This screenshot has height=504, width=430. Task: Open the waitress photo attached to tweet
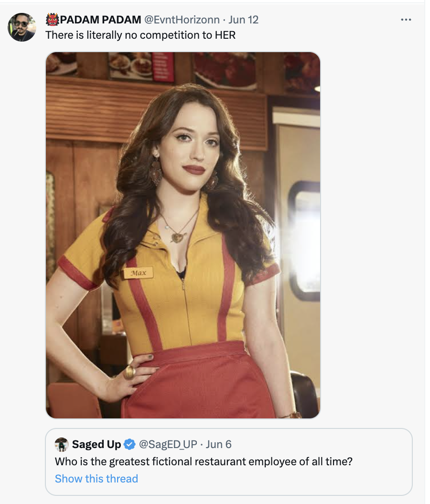tap(183, 235)
